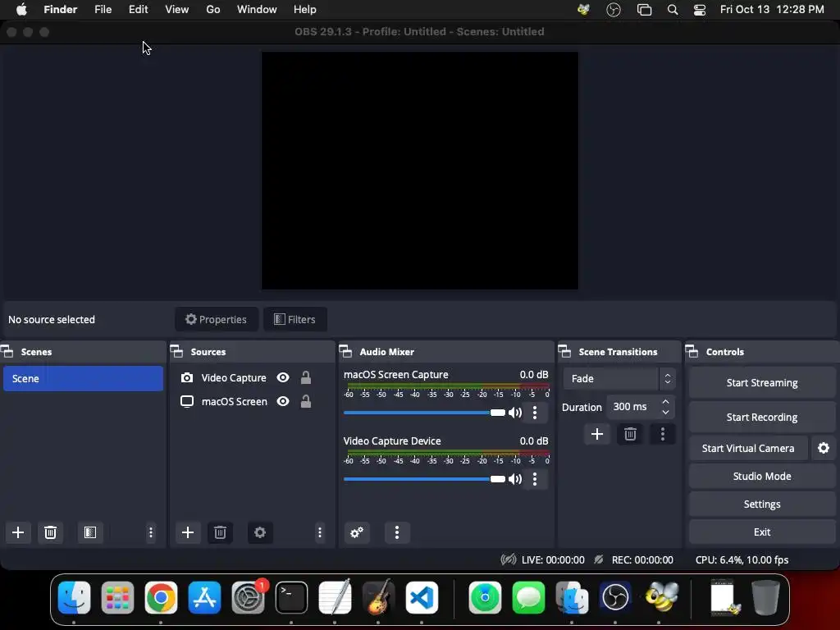This screenshot has height=630, width=840.
Task: Open Spotlight search in menu bar
Action: [x=673, y=10]
